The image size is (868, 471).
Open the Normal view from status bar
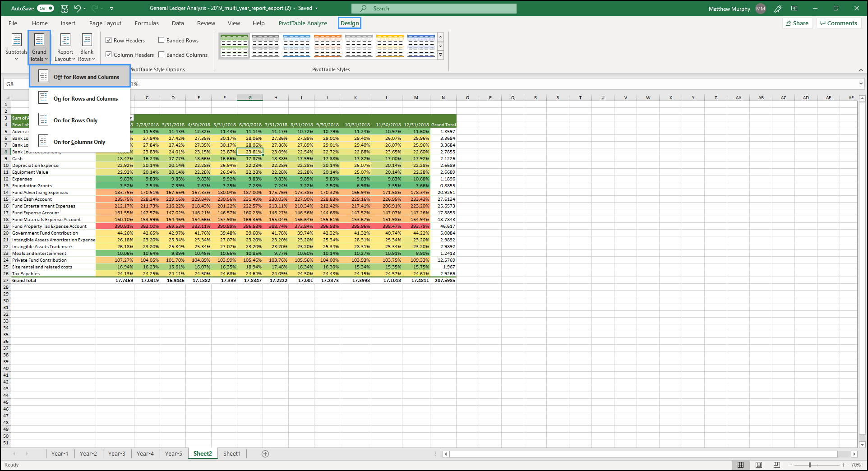click(x=740, y=465)
